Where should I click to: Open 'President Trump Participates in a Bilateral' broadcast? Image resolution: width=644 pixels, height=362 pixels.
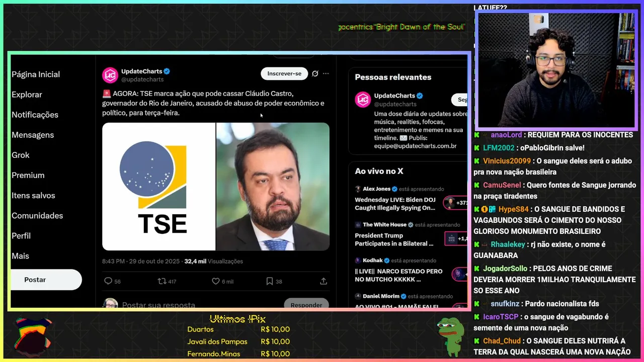coord(394,239)
